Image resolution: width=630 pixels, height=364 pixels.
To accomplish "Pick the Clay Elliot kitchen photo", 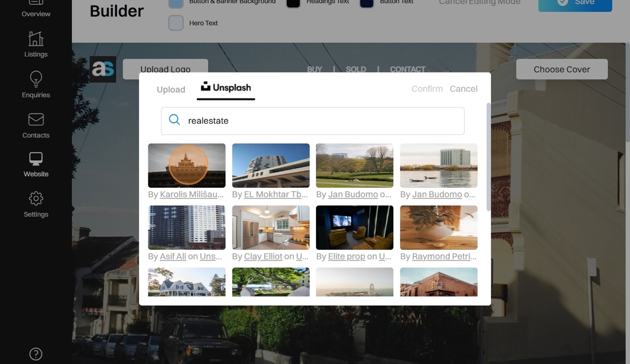I will [271, 227].
